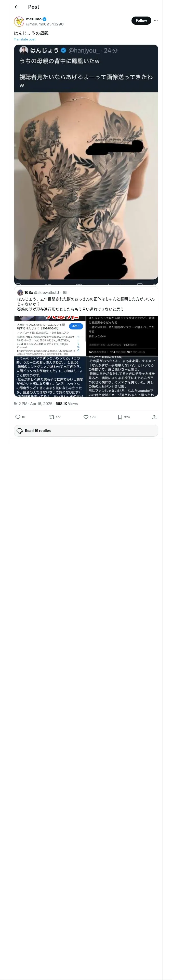
Task: Click the reply speech bubble icon
Action: [18, 417]
